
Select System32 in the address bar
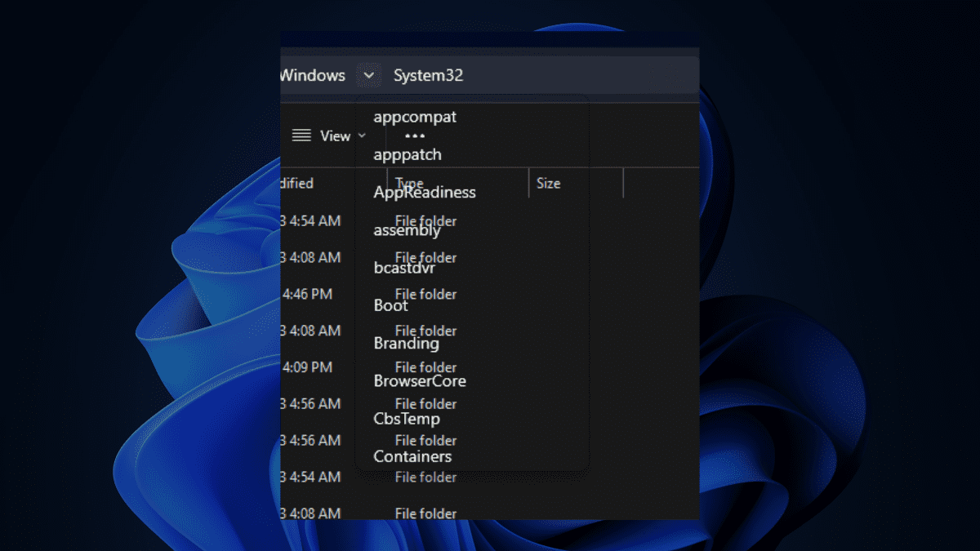point(428,74)
